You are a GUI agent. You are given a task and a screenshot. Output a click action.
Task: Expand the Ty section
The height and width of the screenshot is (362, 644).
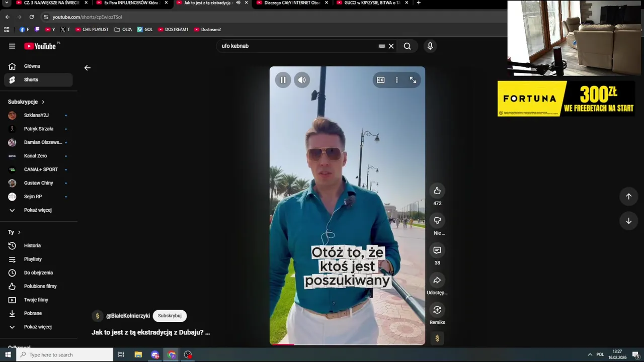pyautogui.click(x=14, y=232)
